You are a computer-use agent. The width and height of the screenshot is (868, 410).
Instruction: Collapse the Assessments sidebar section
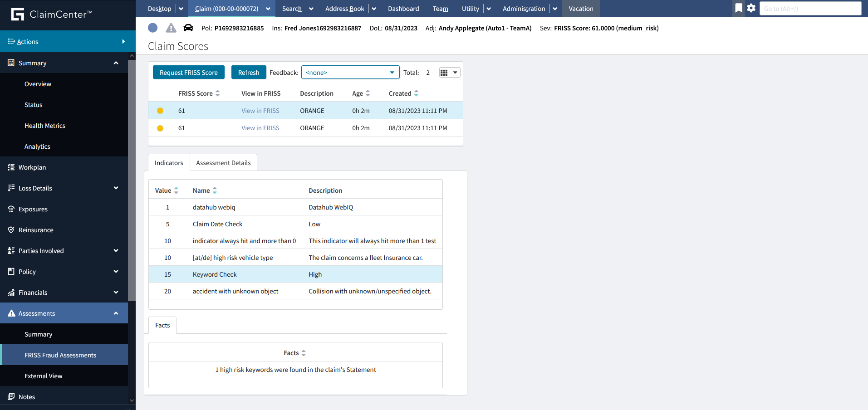pos(116,313)
